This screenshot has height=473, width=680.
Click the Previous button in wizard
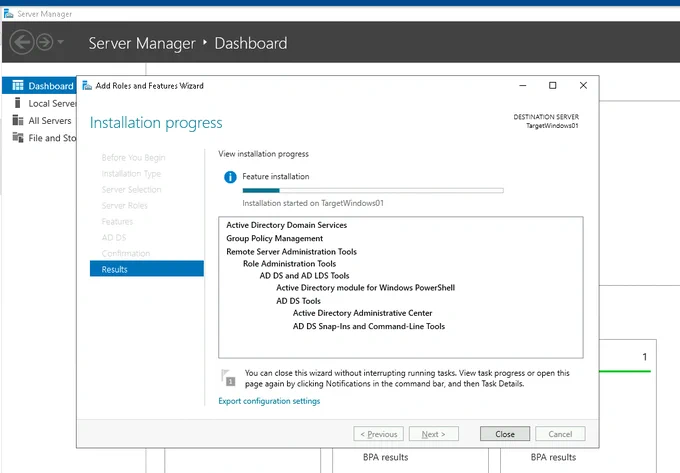pyautogui.click(x=379, y=434)
